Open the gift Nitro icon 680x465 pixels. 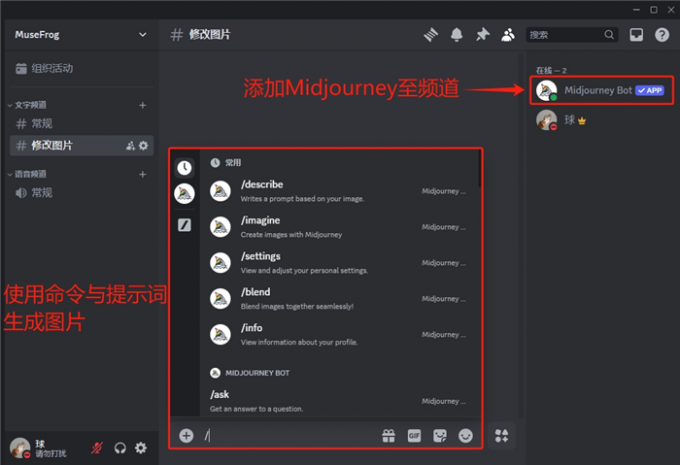(389, 436)
